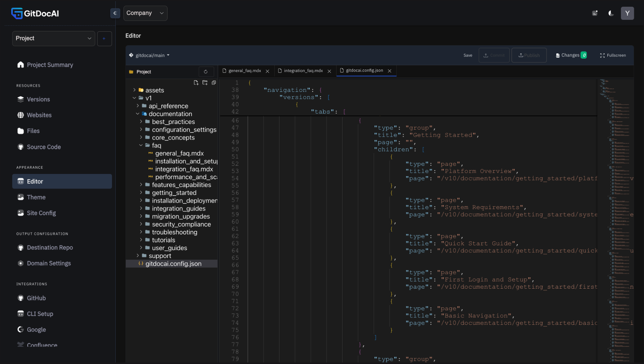Open the Company dropdown
This screenshot has height=364, width=644.
pyautogui.click(x=145, y=13)
